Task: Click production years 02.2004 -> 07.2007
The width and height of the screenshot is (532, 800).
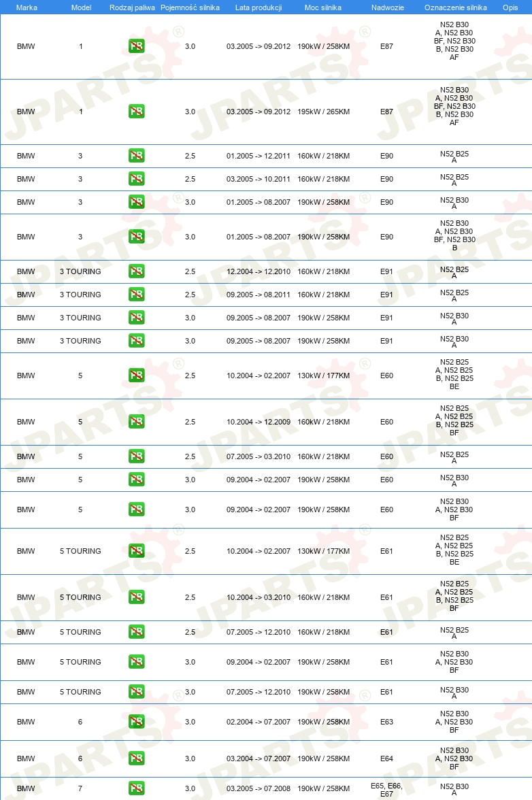Action: click(x=259, y=721)
